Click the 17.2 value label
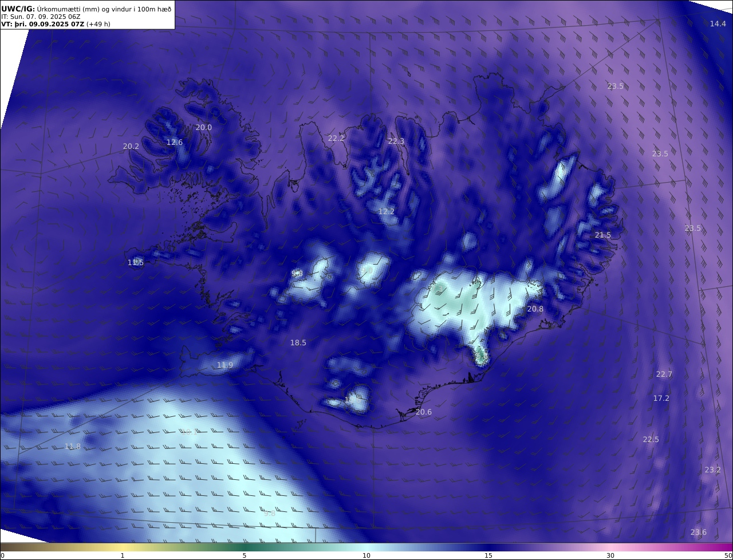 pos(661,398)
